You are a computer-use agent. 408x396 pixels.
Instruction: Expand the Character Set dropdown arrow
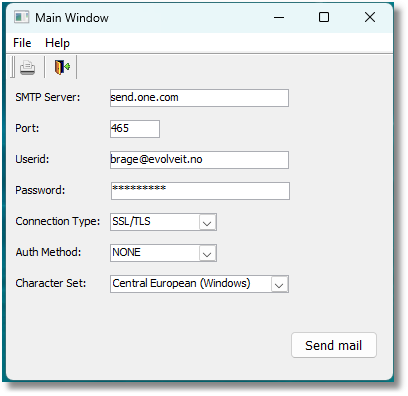[279, 284]
